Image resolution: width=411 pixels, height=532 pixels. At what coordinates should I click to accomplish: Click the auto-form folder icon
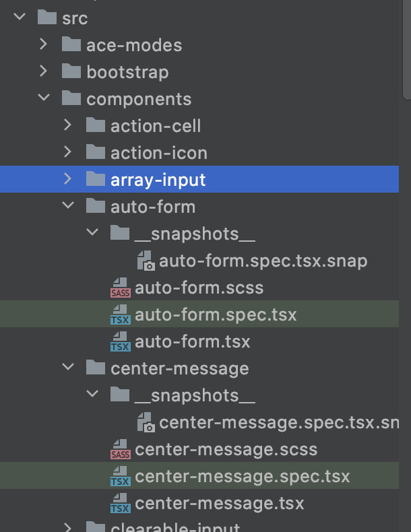(96, 205)
